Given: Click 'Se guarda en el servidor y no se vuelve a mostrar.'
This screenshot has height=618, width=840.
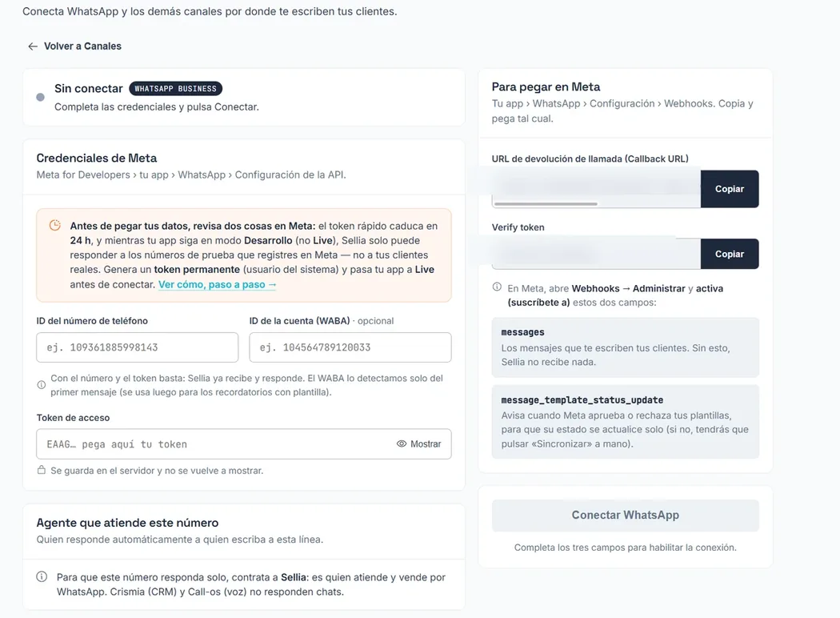Looking at the screenshot, I should [157, 471].
